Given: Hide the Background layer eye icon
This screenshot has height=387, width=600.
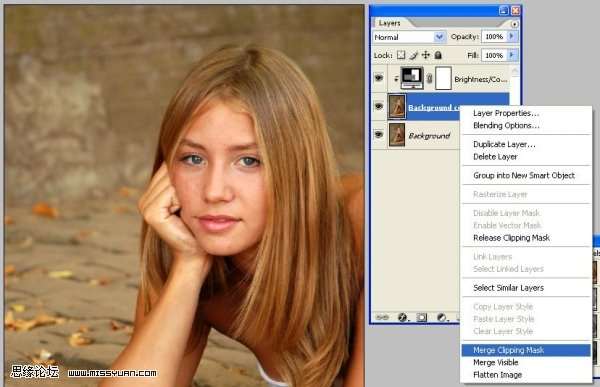Looking at the screenshot, I should tap(379, 134).
